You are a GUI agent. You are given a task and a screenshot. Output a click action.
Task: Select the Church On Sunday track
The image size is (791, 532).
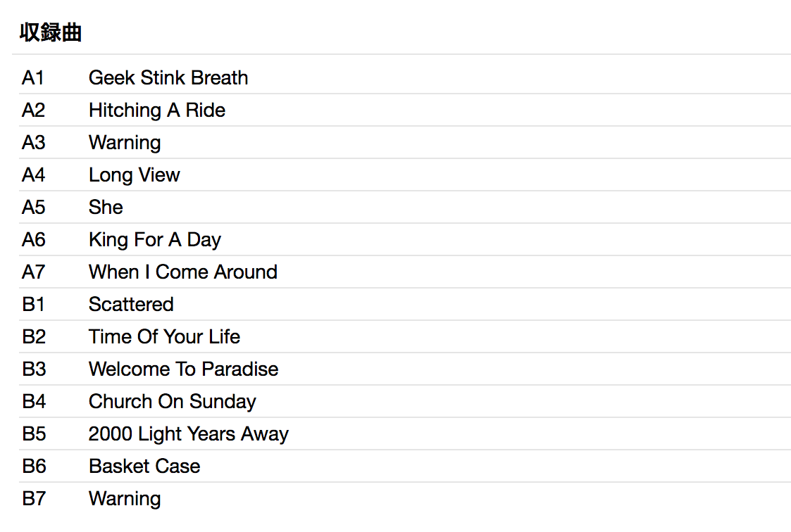[173, 401]
